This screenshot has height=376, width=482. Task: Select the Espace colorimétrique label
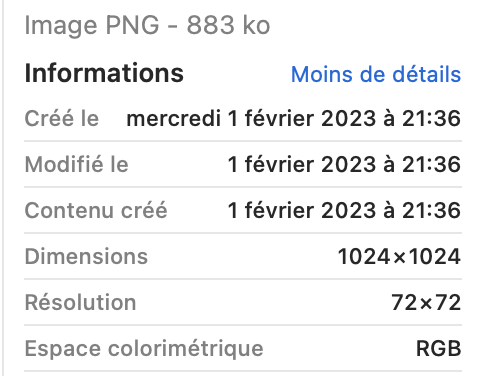(144, 349)
